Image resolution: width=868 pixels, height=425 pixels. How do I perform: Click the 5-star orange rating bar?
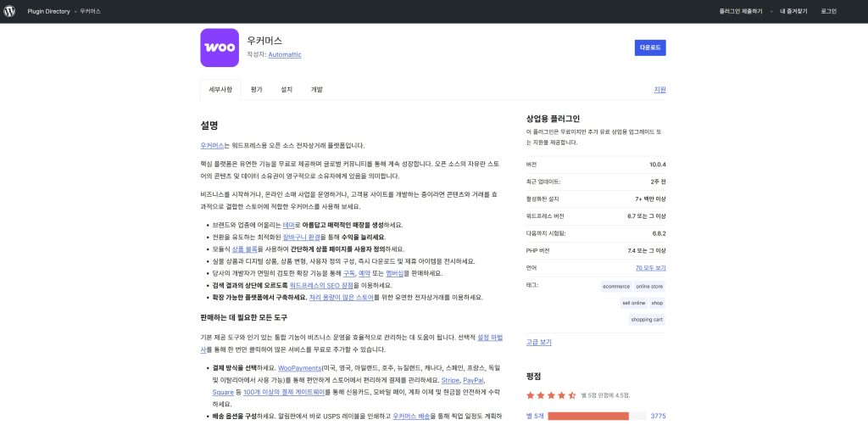(x=588, y=417)
